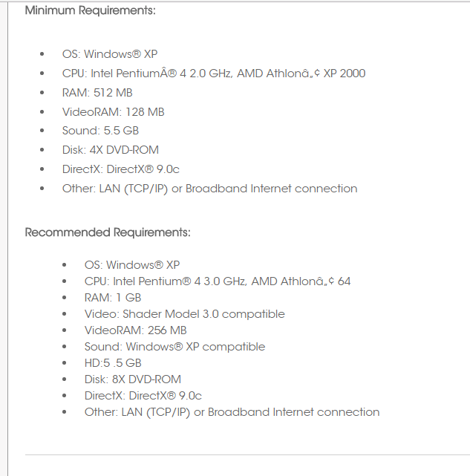
Task: Click the Sound: Windows XP compatible line
Action: [x=174, y=347]
